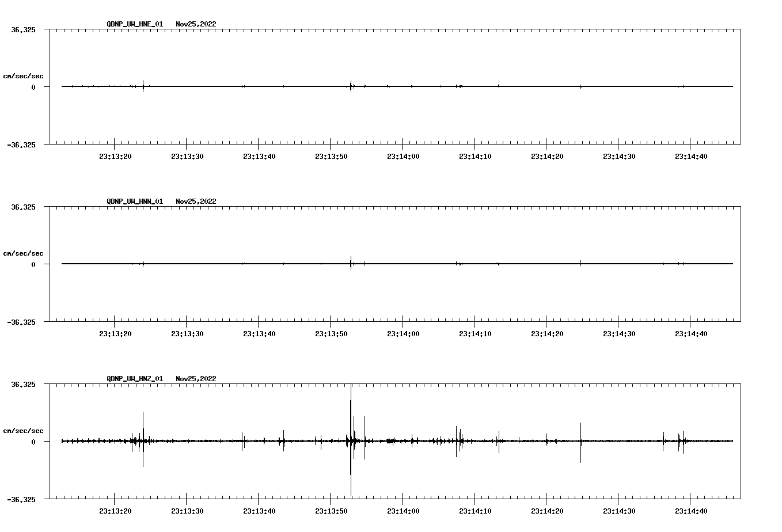Pick the 23:13:50 time label under HNE plot
This screenshot has width=782, height=532.
pyautogui.click(x=331, y=156)
